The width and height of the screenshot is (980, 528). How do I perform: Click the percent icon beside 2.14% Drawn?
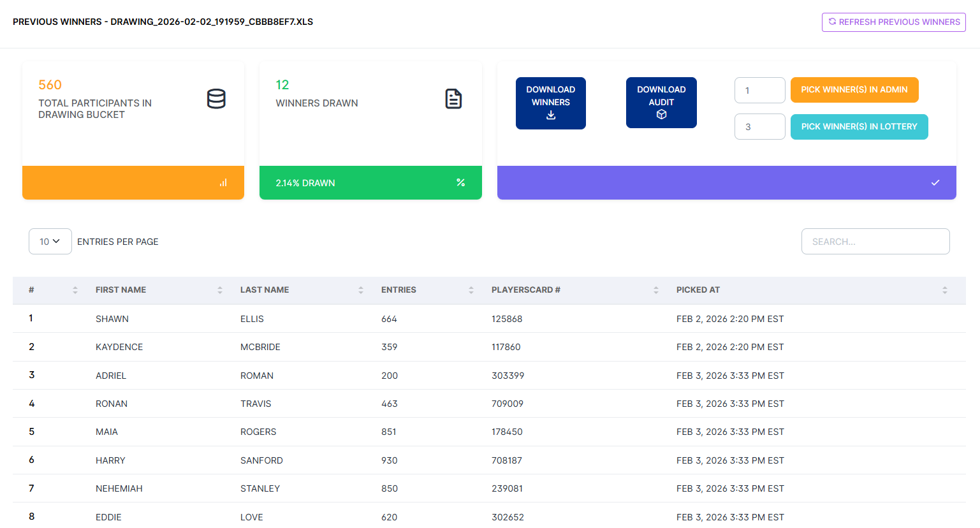461,182
